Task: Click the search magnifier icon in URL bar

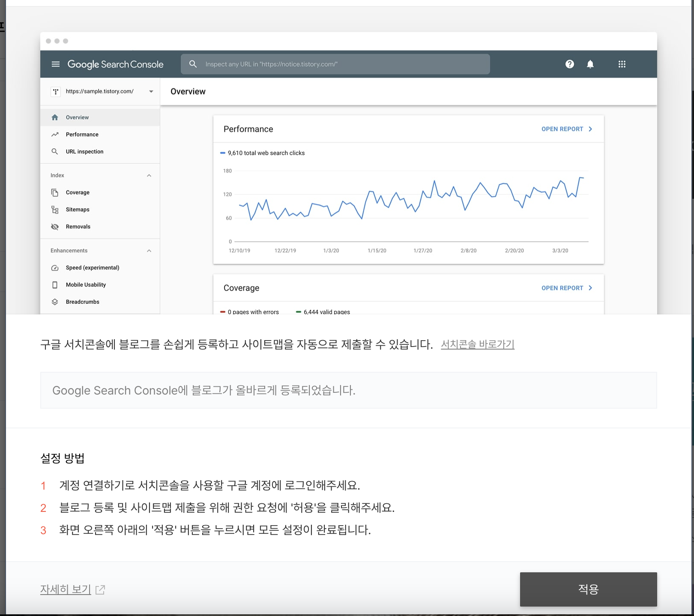Action: (x=193, y=64)
